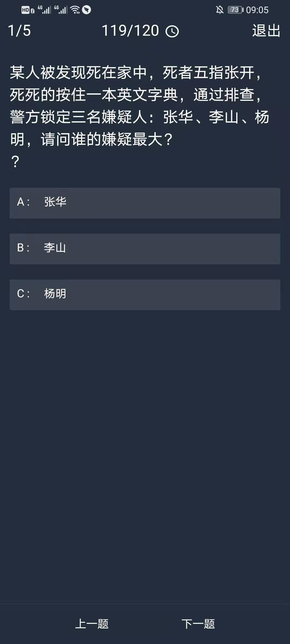Tap the first 4G signal strength icon

pyautogui.click(x=44, y=10)
